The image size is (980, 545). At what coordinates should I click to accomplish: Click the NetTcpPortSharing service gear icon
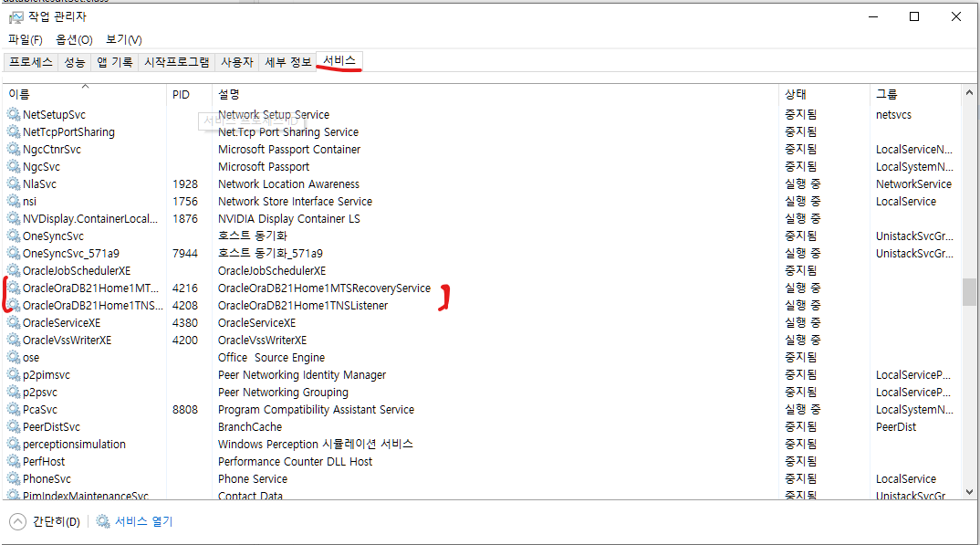(x=14, y=131)
